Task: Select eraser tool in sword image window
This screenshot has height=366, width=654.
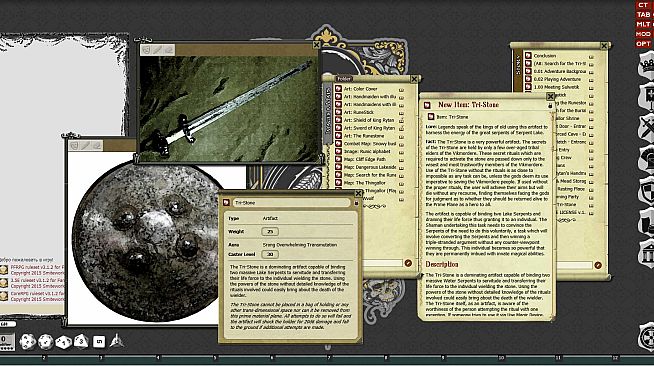Action: [x=169, y=50]
